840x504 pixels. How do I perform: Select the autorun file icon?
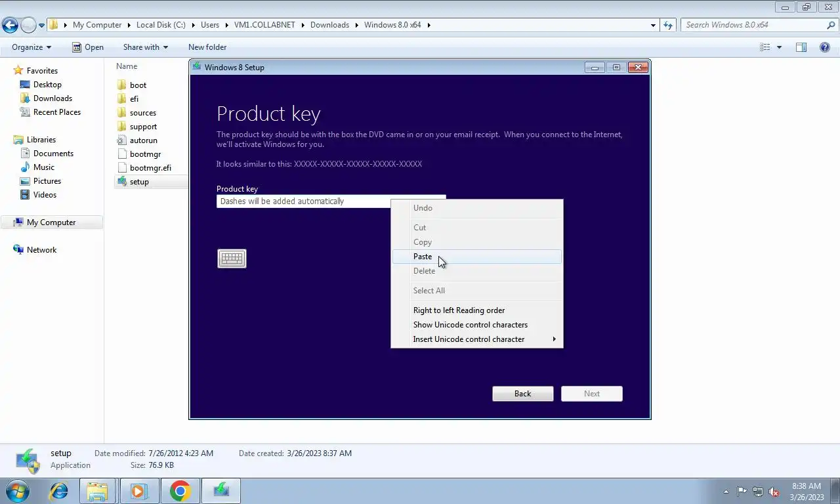[x=121, y=140]
